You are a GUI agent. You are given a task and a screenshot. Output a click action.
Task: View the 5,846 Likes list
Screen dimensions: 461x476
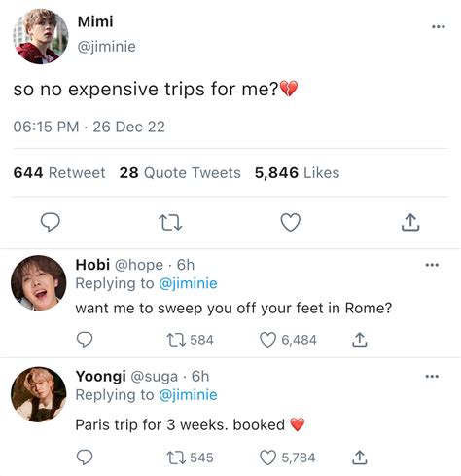297,172
